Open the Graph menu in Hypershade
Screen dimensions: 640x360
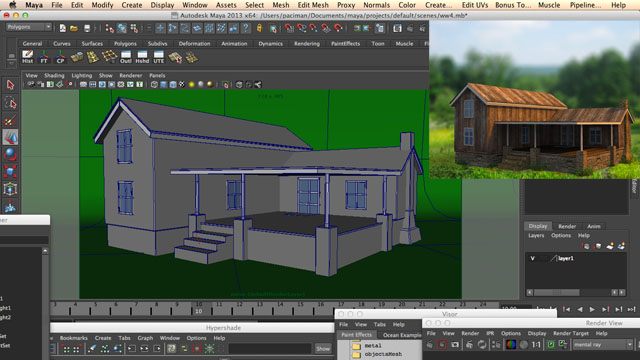pyautogui.click(x=145, y=338)
